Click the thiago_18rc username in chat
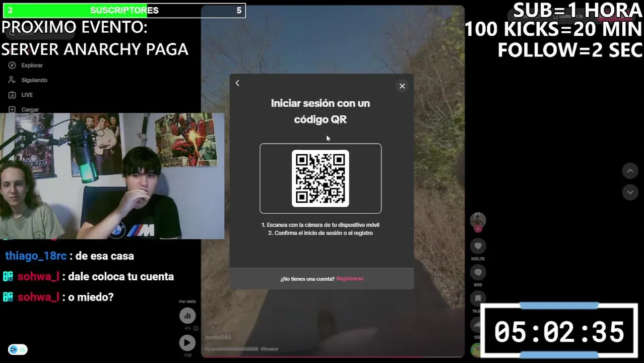 tap(36, 256)
